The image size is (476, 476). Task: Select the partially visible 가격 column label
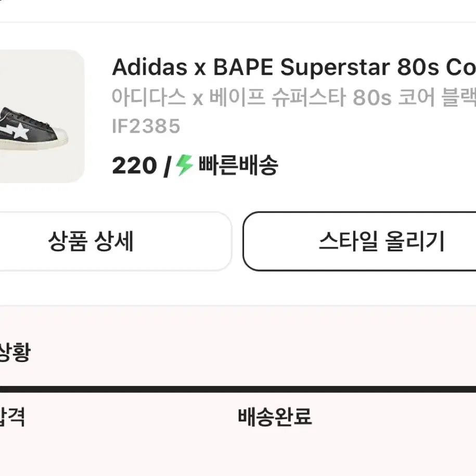12,417
